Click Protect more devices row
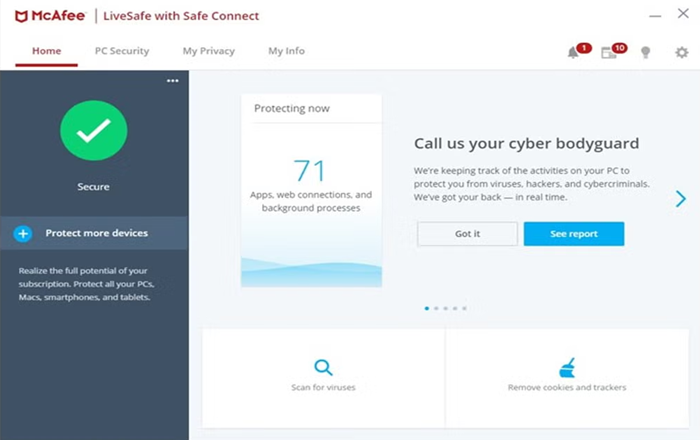Screen dimensions: 700x440 pyautogui.click(x=94, y=233)
